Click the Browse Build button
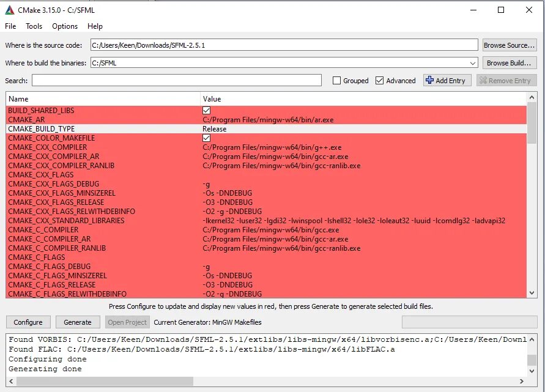Image resolution: width=545 pixels, height=392 pixels. click(509, 63)
